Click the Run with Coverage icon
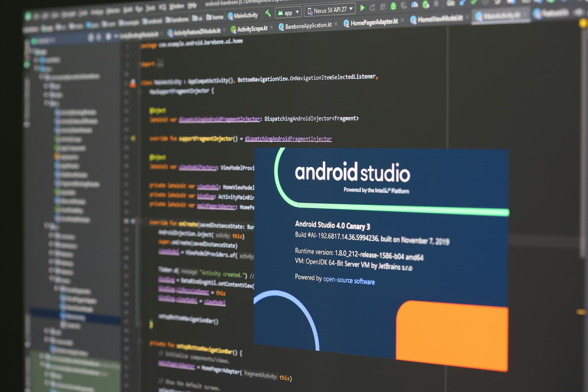Viewport: 588px width, 392px height. coord(383,7)
